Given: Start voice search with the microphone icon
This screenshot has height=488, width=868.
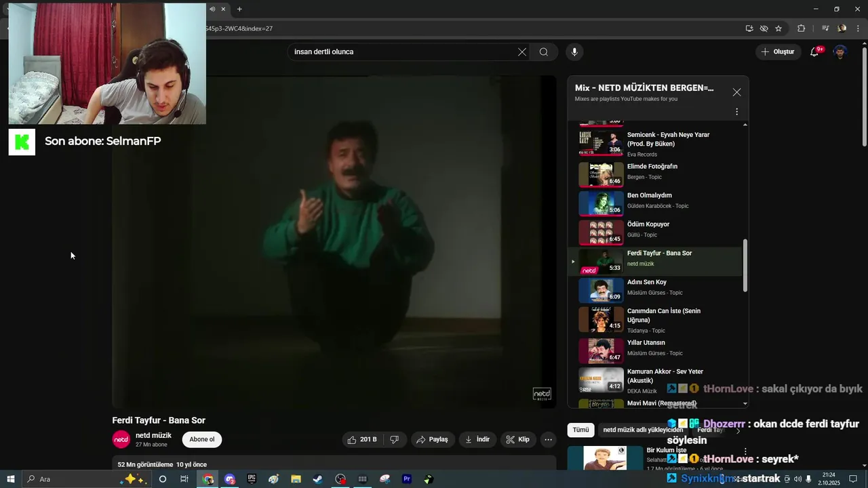Looking at the screenshot, I should click(574, 52).
